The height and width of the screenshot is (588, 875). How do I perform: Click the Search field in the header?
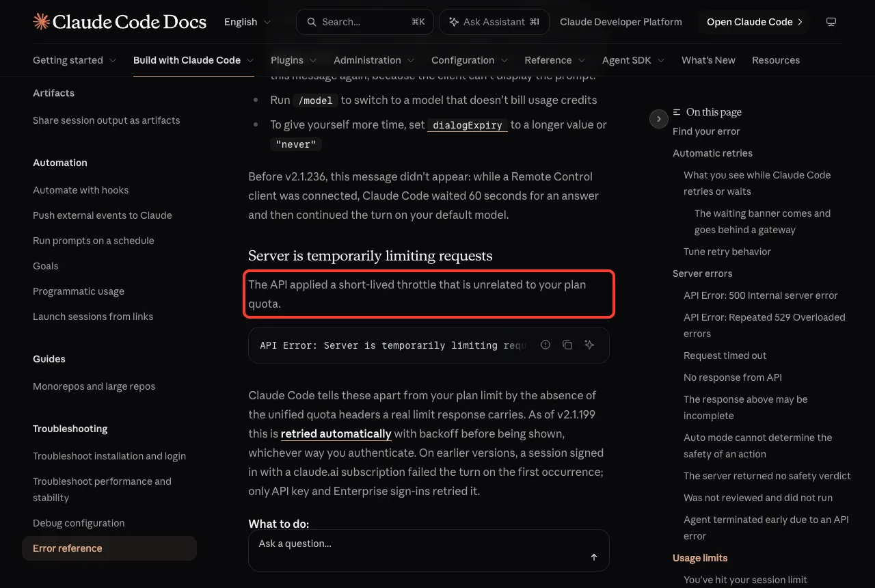tap(366, 22)
